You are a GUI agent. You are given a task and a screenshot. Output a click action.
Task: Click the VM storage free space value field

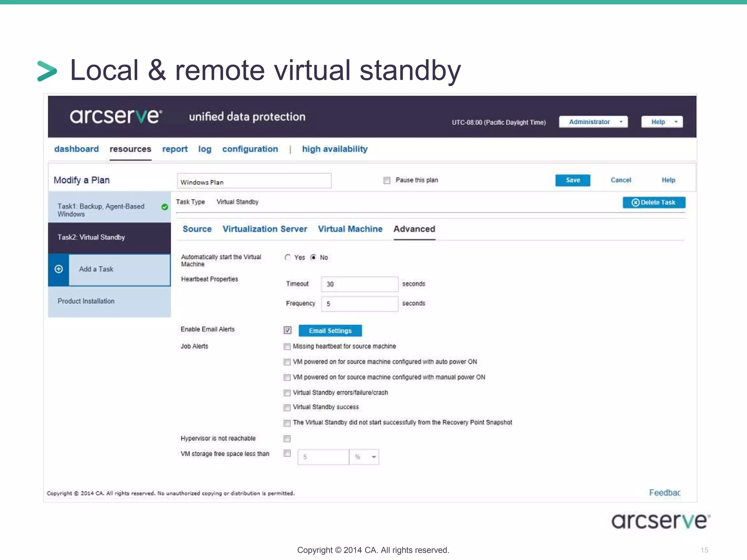323,457
